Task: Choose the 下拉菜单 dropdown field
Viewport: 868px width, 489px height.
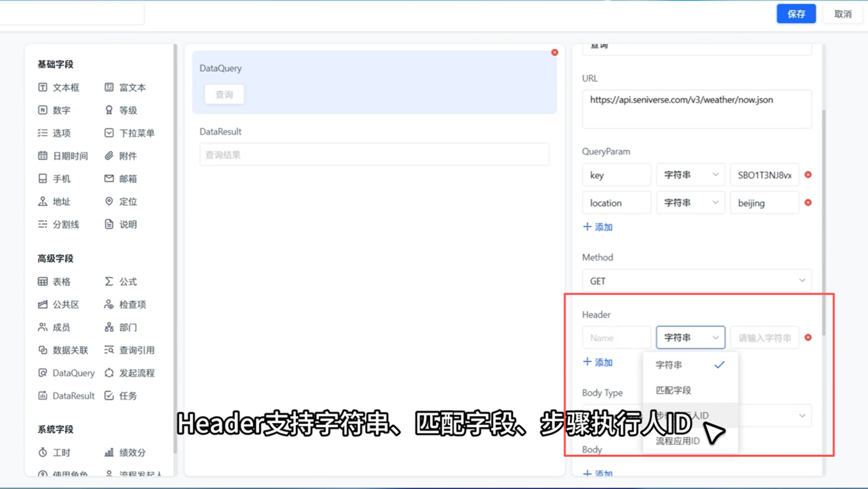Action: pyautogui.click(x=129, y=133)
